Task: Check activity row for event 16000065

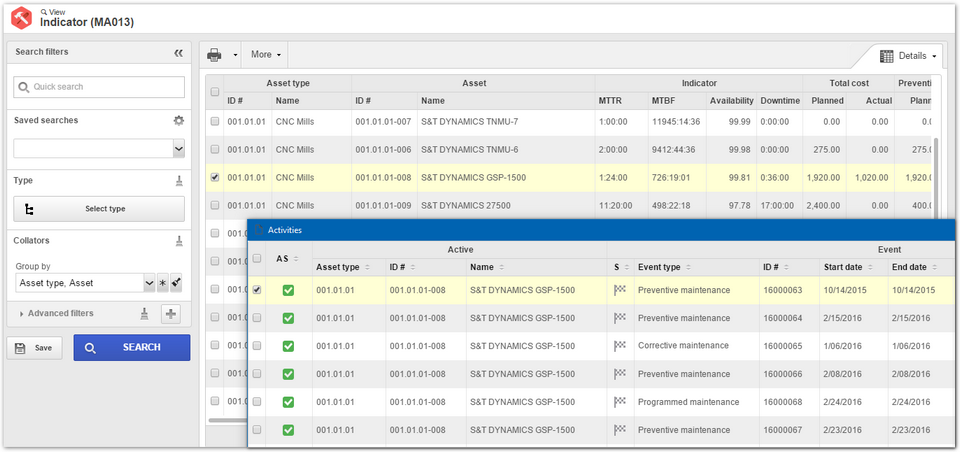Action: (257, 345)
